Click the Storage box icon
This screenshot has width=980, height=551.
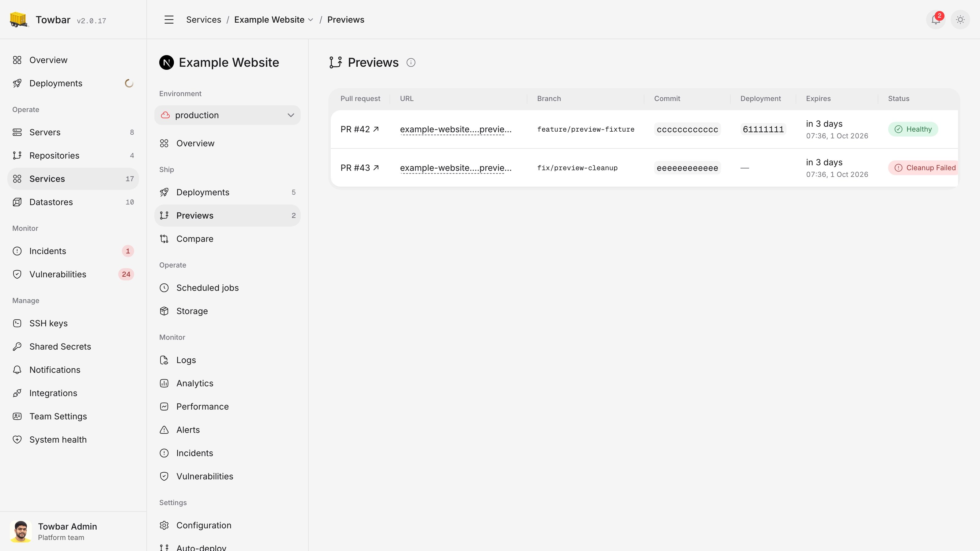tap(164, 311)
